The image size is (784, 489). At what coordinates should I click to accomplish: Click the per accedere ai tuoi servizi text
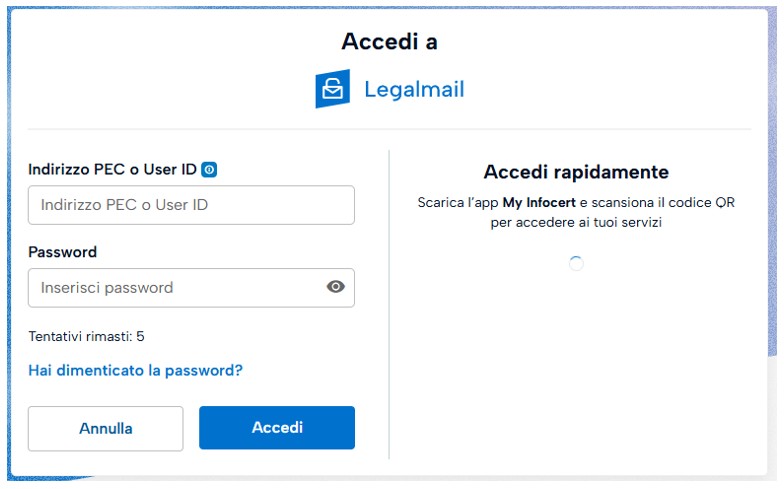pos(576,222)
